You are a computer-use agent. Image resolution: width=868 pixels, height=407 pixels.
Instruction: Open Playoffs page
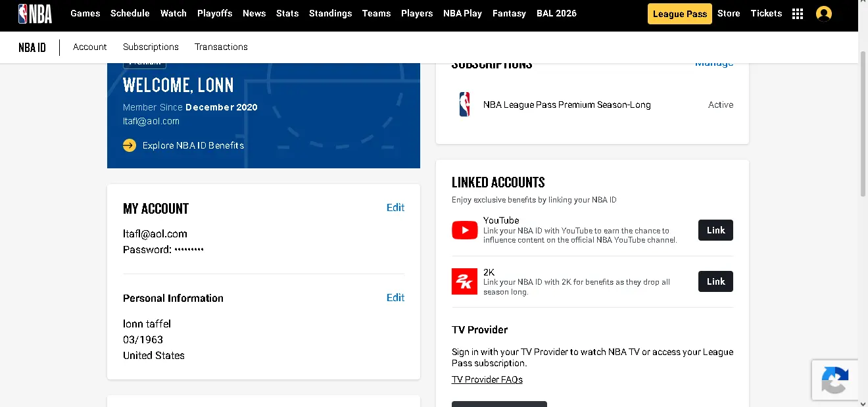215,13
